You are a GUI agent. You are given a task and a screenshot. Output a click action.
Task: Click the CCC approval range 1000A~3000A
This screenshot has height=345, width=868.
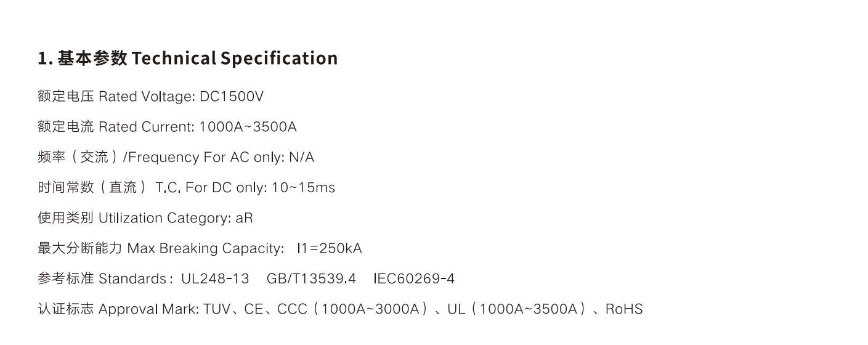tap(370, 309)
